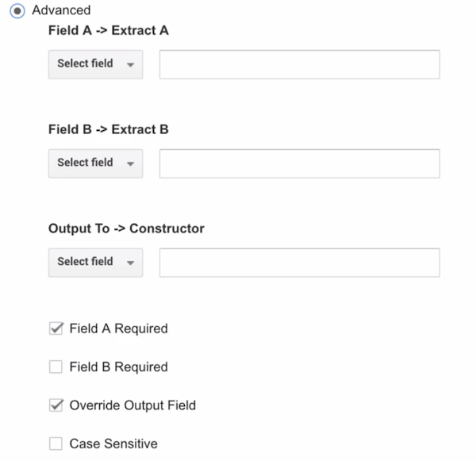Click the 'Case Sensitive' label text
The width and height of the screenshot is (476, 461).
pos(113,444)
